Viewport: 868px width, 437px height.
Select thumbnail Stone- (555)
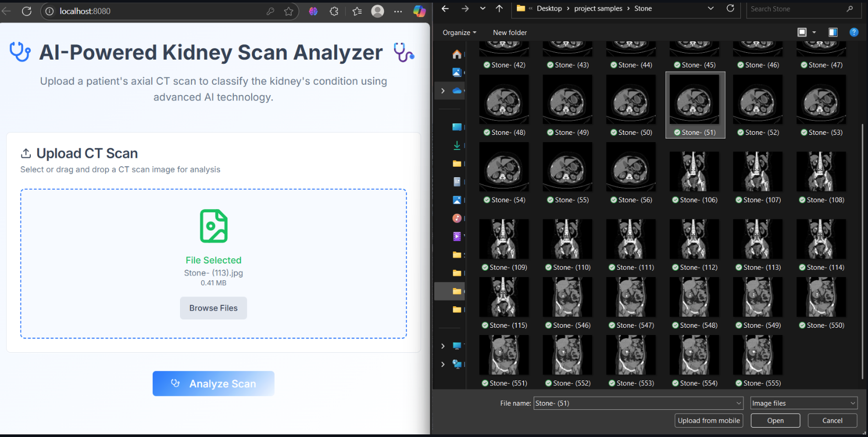click(x=758, y=361)
